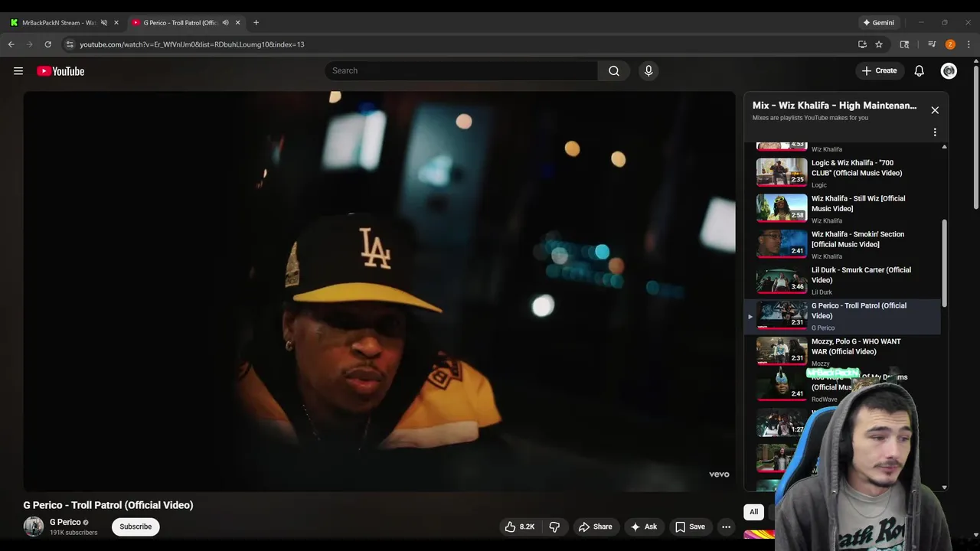Viewport: 980px width, 551px height.
Task: Open more actions beside the Save button
Action: [x=726, y=527]
